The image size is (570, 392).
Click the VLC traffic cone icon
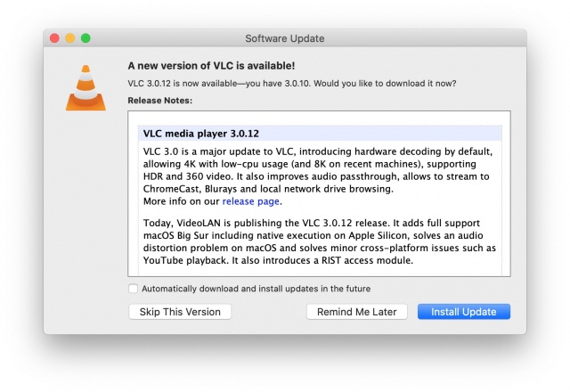coord(86,86)
